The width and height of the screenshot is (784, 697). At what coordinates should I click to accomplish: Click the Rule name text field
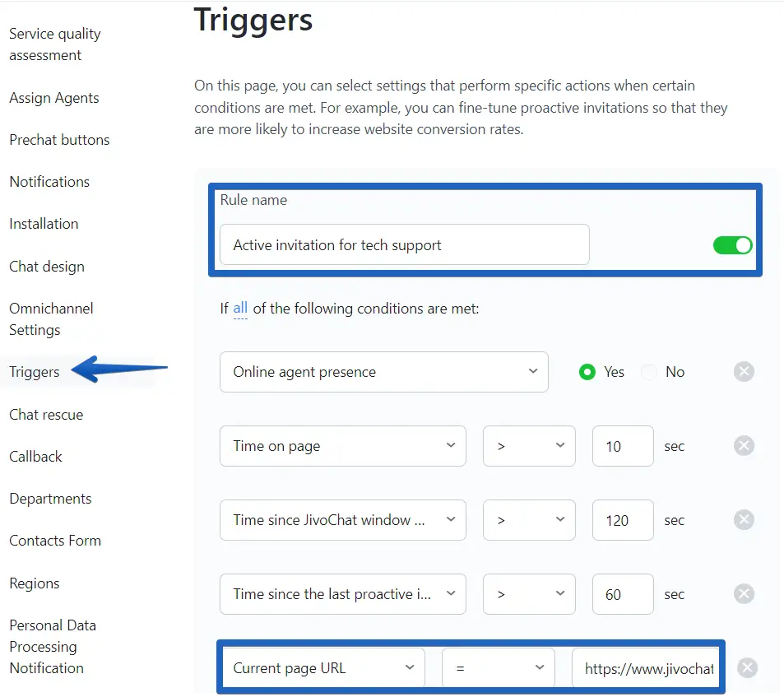tap(404, 245)
